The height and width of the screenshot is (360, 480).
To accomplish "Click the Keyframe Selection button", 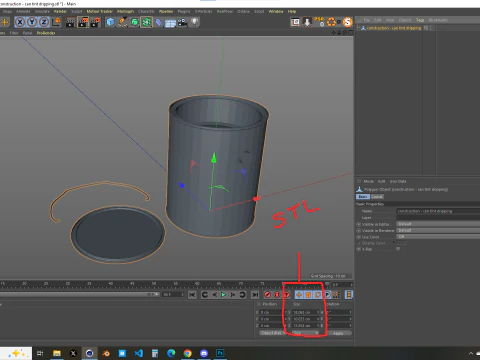I will coord(286,295).
